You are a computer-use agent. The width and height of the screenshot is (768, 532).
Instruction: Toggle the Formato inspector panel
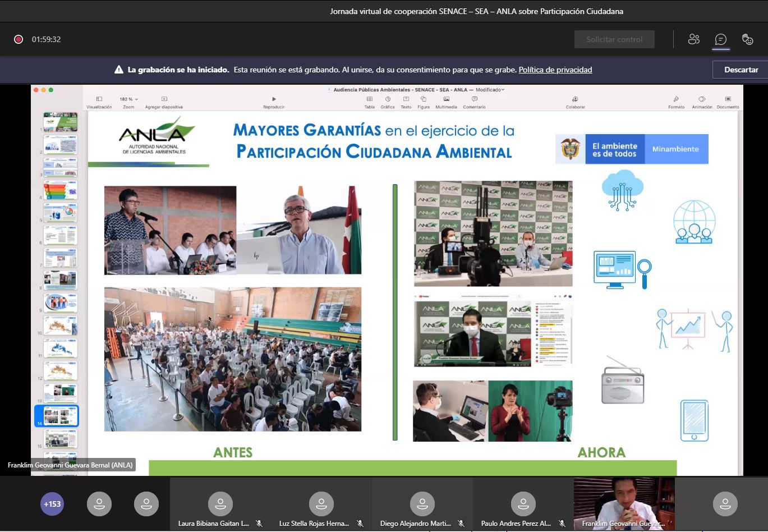tap(676, 99)
